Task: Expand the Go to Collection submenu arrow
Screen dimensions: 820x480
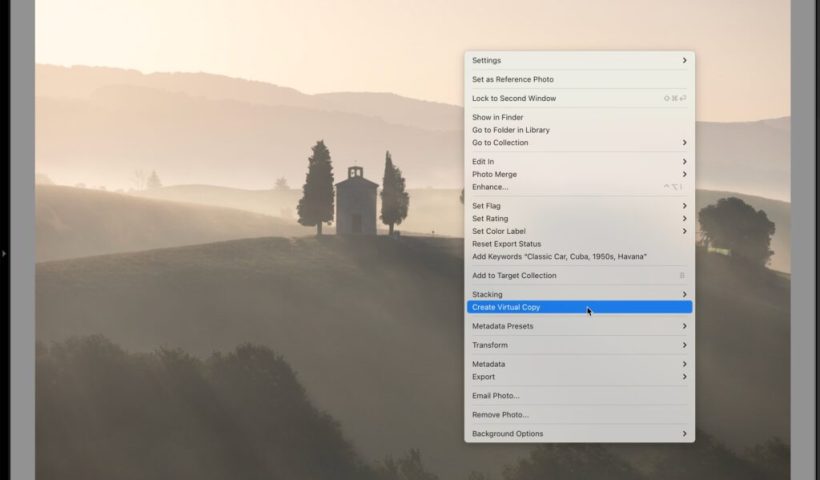Action: click(x=684, y=143)
